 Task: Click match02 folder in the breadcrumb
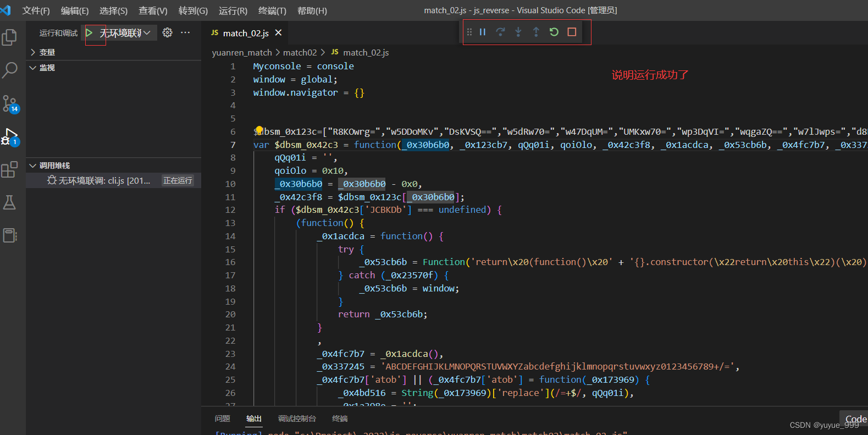point(300,52)
